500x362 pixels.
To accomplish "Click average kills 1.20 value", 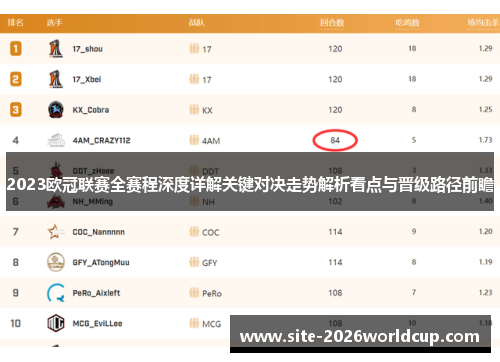I will (x=486, y=231).
